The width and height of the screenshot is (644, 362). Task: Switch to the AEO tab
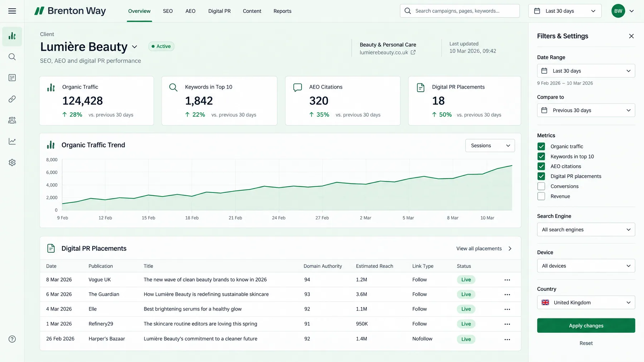click(190, 11)
